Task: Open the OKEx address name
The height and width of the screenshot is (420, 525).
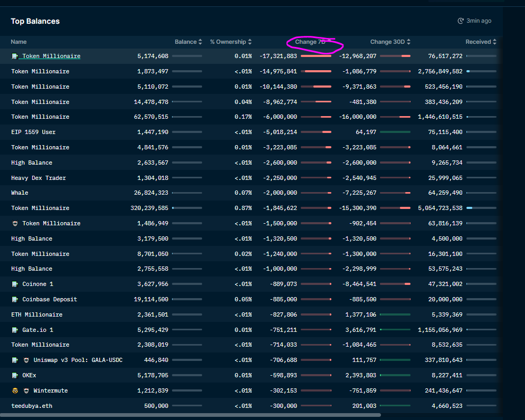Action: click(29, 376)
